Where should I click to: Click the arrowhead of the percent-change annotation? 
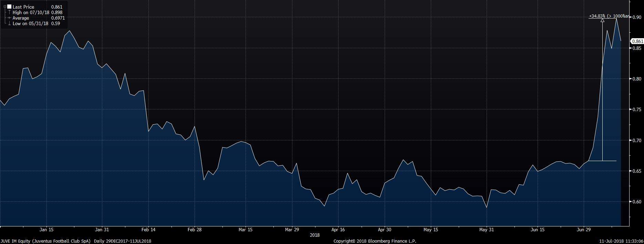[602, 20]
